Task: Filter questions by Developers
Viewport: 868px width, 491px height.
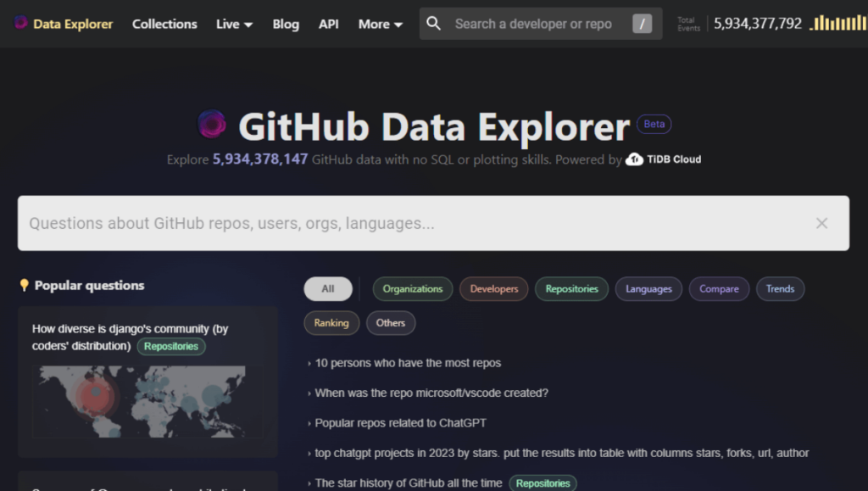Action: click(494, 289)
